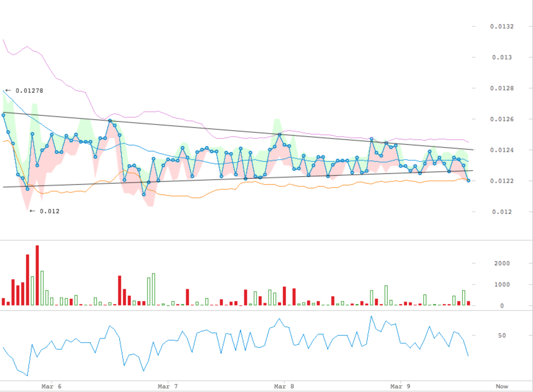Click the last price data point at 0.0122
Image resolution: width=533 pixels, height=392 pixels.
(x=468, y=181)
